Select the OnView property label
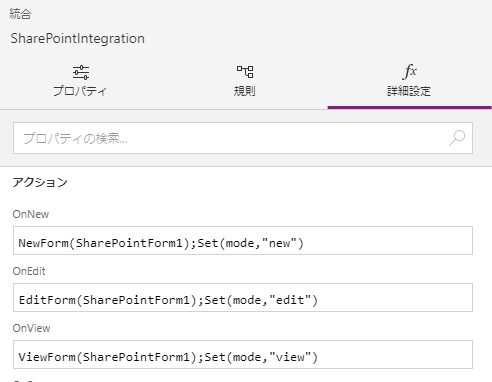Image resolution: width=492 pixels, height=382 pixels. [31, 328]
